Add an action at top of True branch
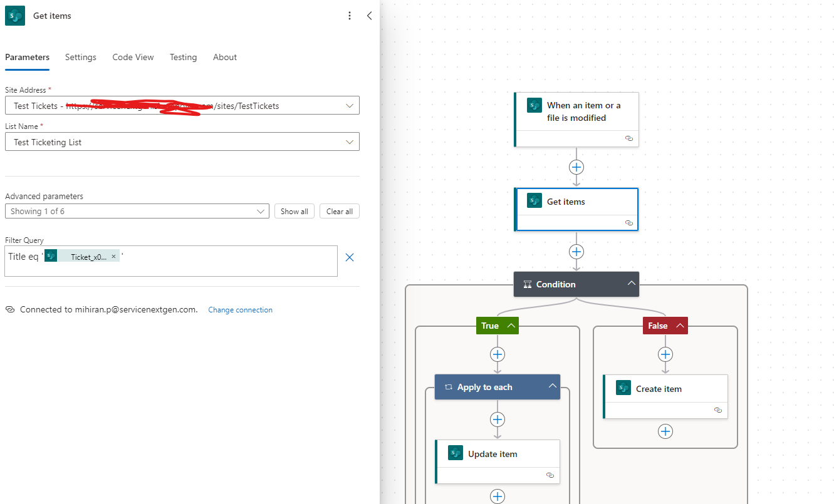 (498, 354)
